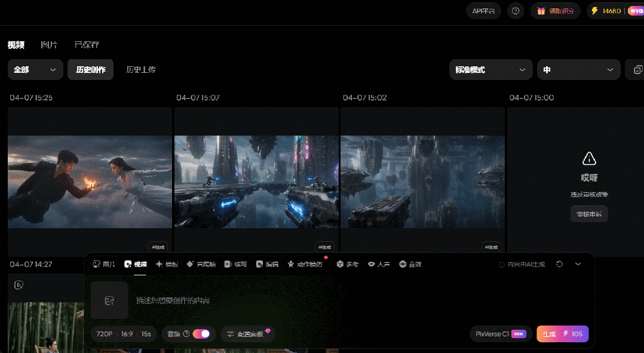Toggle 内容由AI生成 option
This screenshot has height=353, width=644.
[522, 265]
